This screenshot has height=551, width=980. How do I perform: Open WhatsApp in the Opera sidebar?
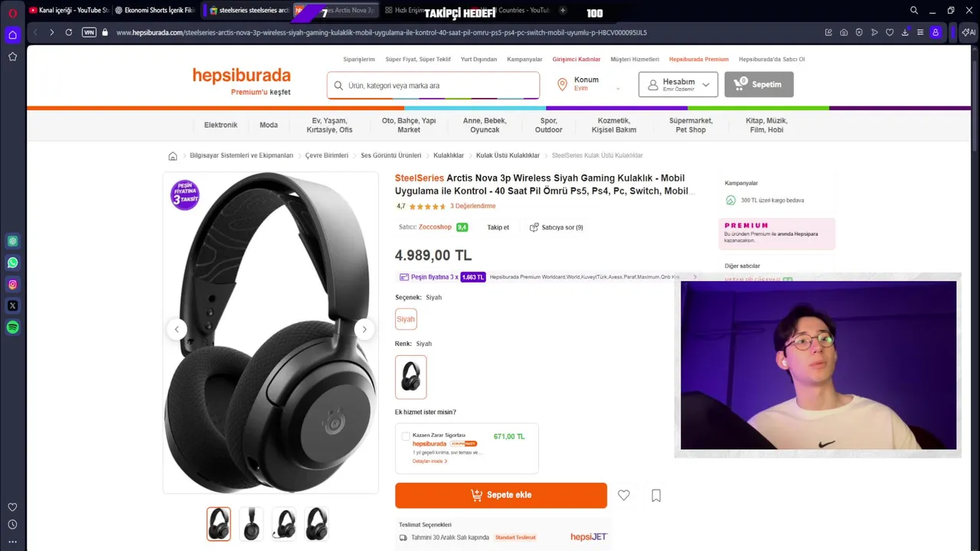pyautogui.click(x=12, y=262)
